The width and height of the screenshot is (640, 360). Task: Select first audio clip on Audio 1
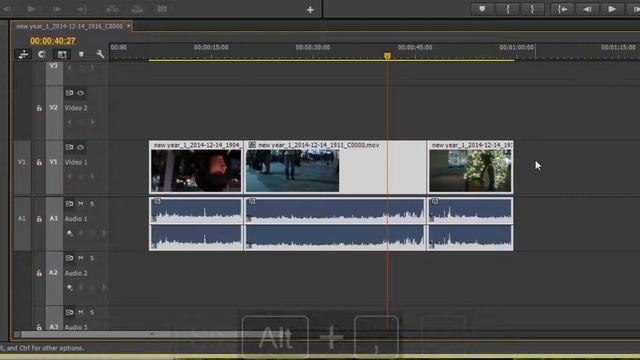tap(196, 224)
